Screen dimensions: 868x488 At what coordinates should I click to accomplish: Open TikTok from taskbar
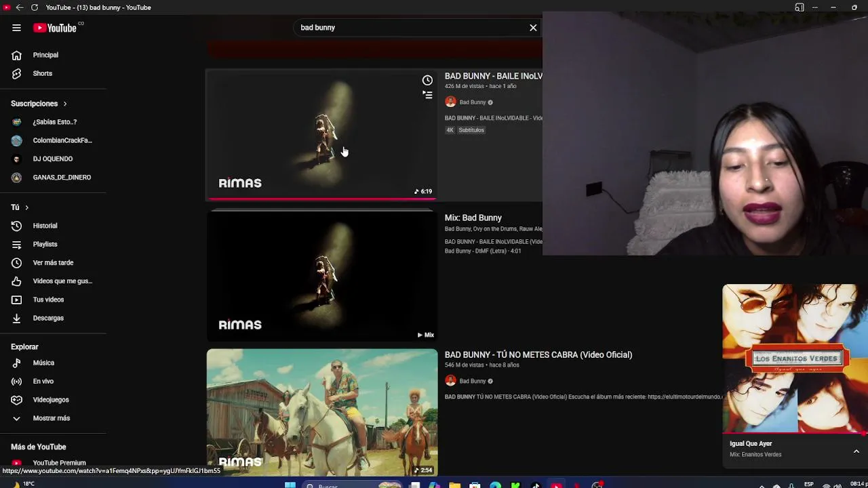536,485
